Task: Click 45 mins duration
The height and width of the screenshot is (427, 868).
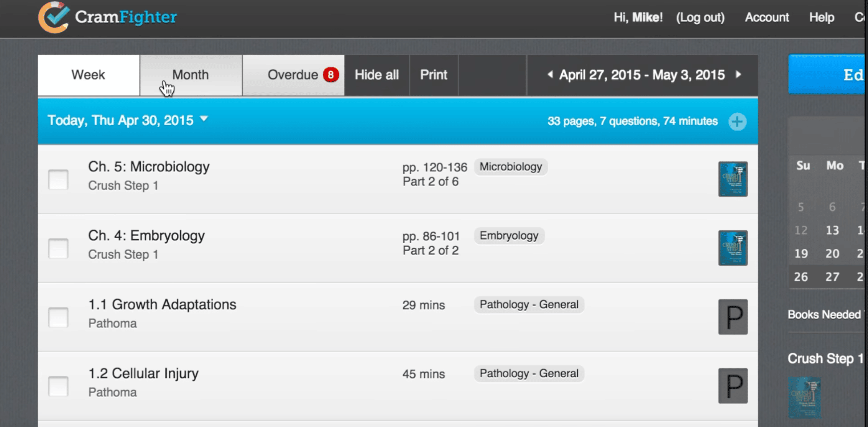Action: tap(424, 374)
